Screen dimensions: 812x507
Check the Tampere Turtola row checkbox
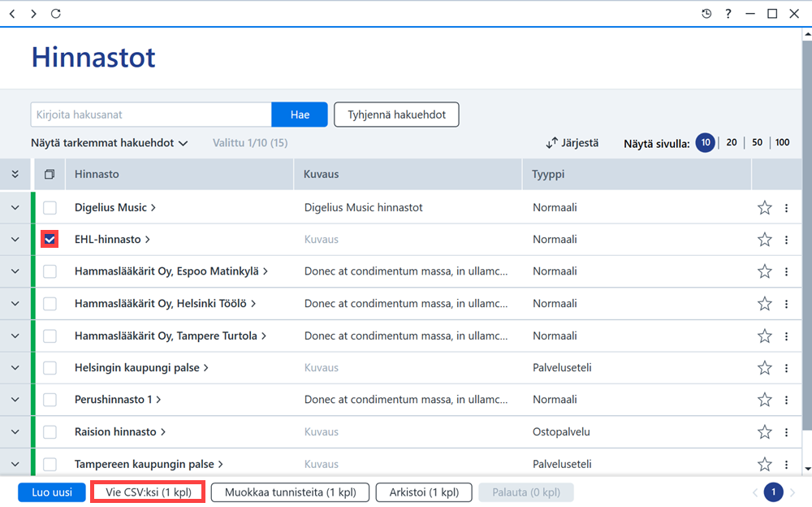click(x=50, y=336)
